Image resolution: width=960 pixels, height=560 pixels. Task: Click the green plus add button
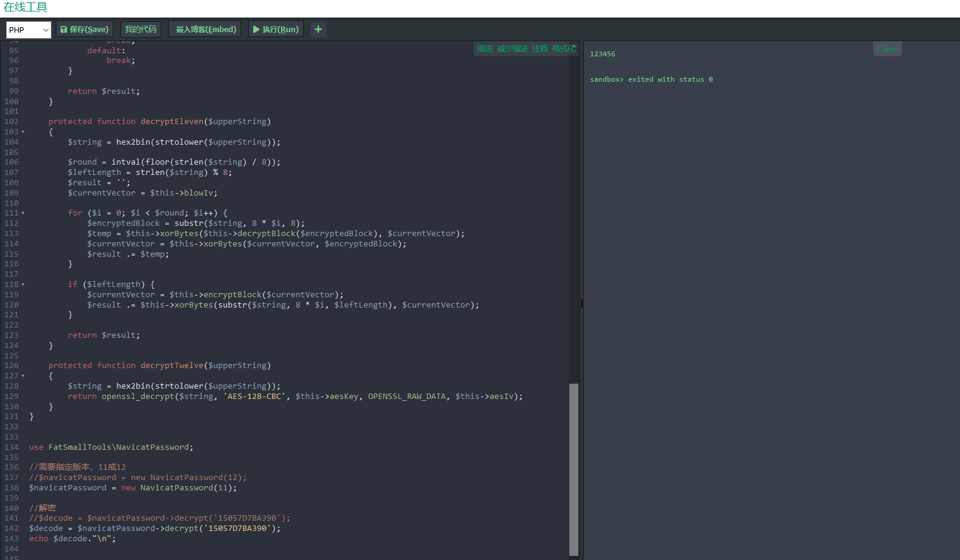coord(318,29)
